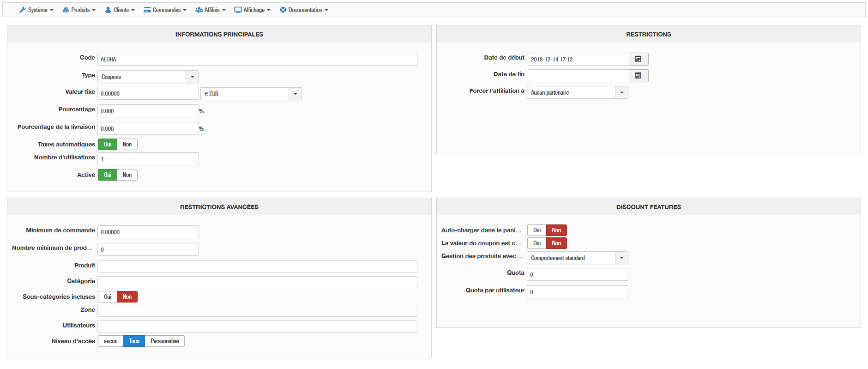This screenshot has width=868, height=369.
Task: Select Personnalisé access level
Action: click(x=164, y=341)
